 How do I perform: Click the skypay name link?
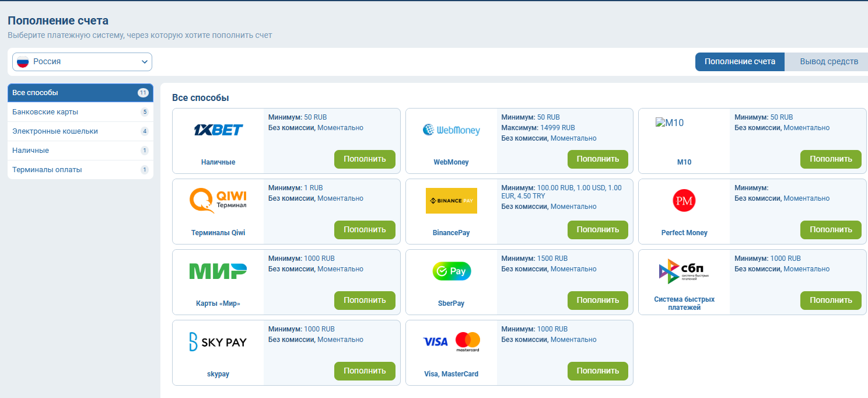[218, 374]
